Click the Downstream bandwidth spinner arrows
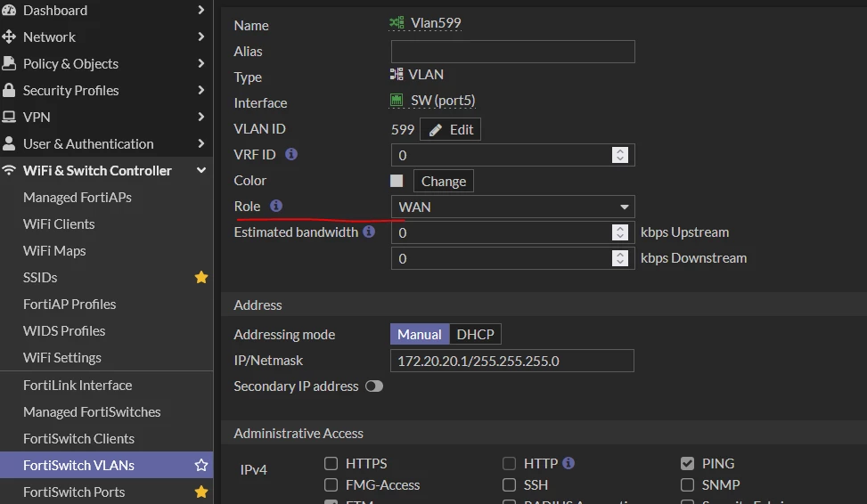The width and height of the screenshot is (867, 504). [620, 258]
